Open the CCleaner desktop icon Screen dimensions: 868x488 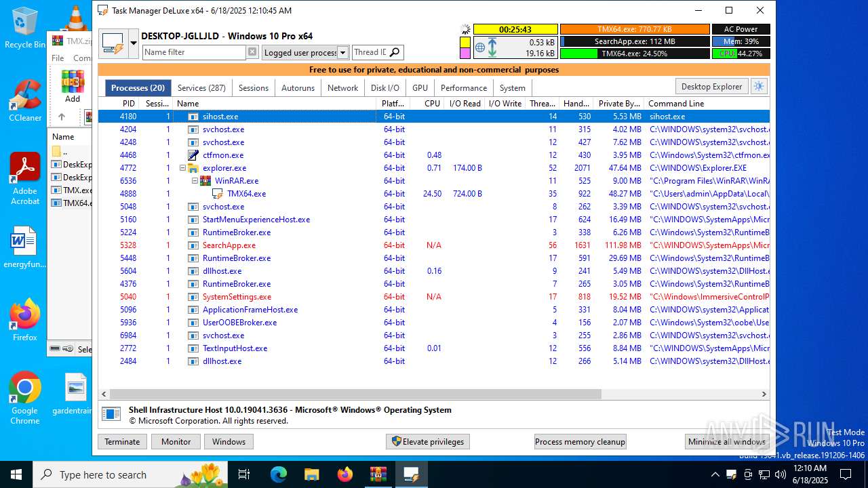[25, 101]
